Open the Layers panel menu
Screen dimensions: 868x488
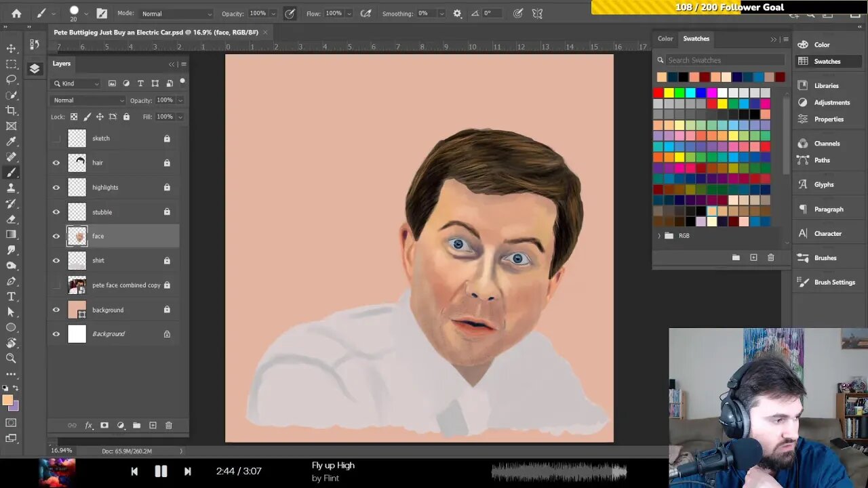184,64
